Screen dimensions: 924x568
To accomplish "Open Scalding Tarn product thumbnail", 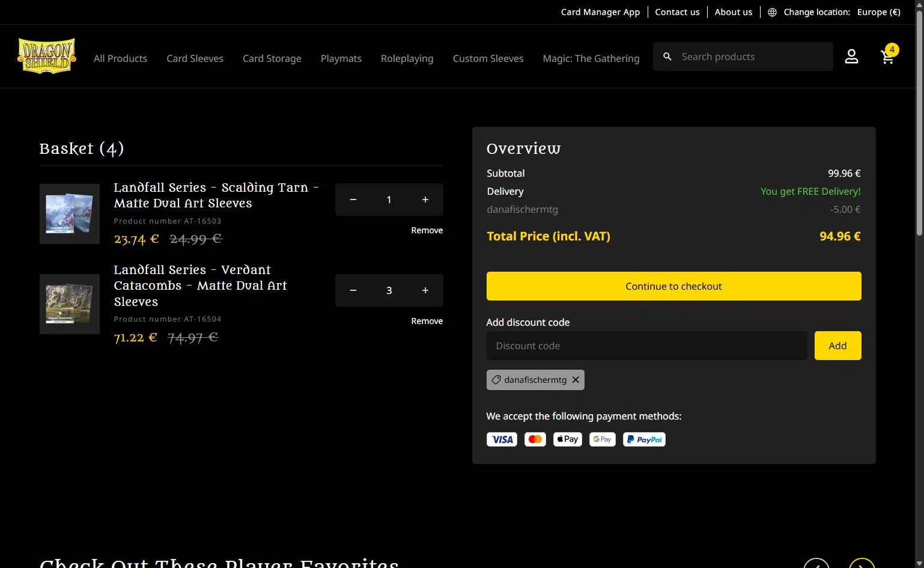I will 70,214.
